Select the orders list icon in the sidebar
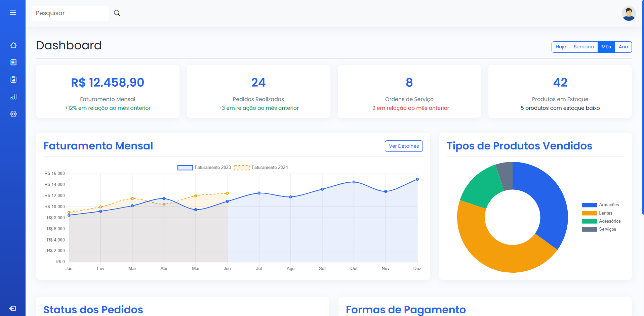 (13, 62)
